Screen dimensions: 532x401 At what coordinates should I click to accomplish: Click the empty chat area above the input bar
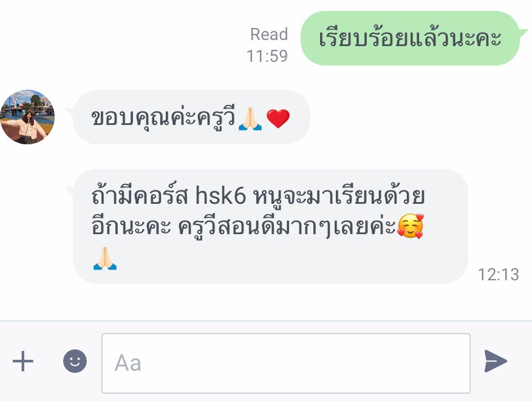click(266, 302)
